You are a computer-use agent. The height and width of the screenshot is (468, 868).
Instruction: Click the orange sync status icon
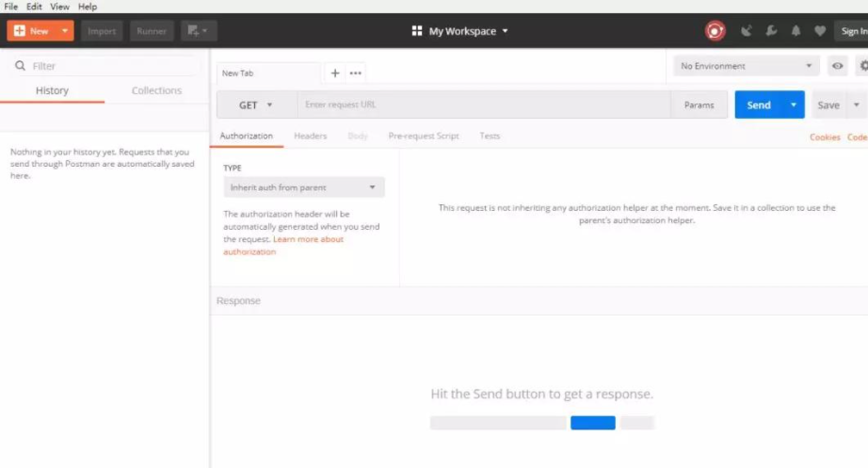click(715, 31)
